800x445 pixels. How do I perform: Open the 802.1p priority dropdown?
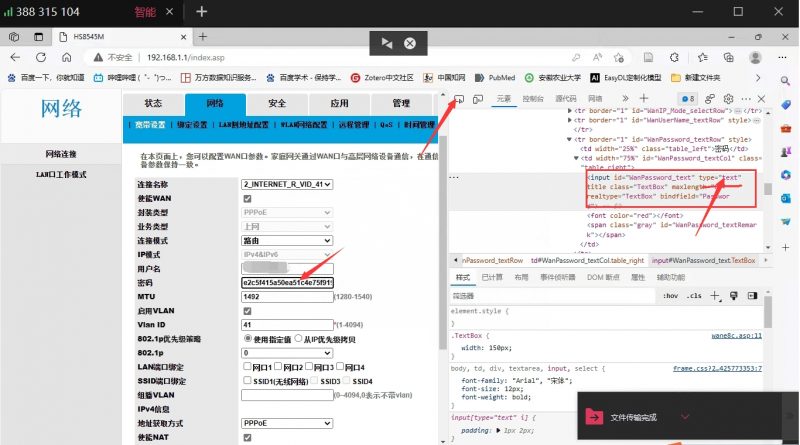[287, 353]
